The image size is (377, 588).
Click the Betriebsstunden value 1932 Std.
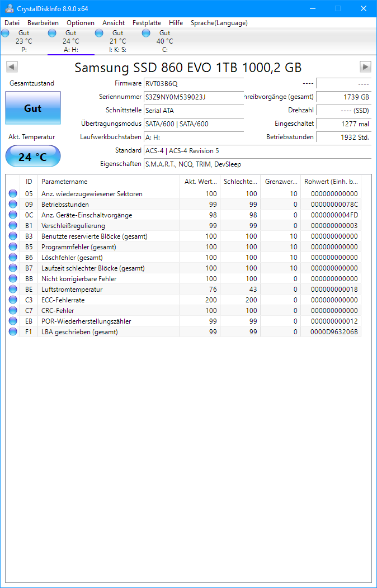[343, 137]
